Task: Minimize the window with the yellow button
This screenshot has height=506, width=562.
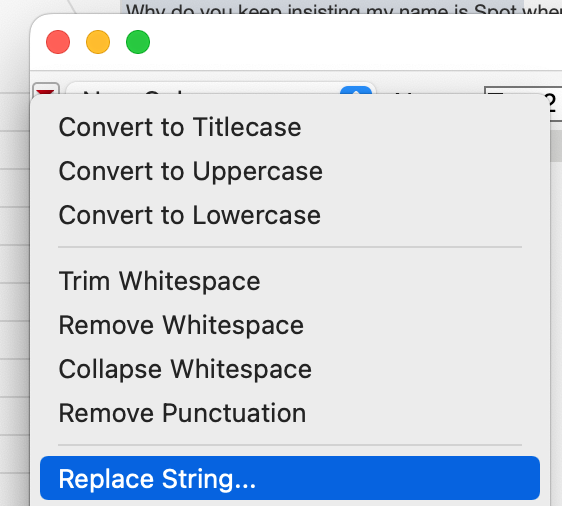Action: tap(98, 42)
